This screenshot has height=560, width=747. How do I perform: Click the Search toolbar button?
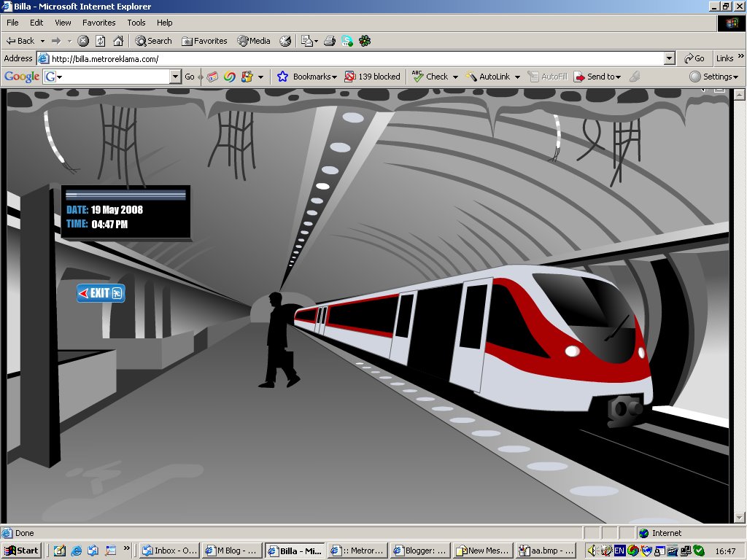click(153, 41)
